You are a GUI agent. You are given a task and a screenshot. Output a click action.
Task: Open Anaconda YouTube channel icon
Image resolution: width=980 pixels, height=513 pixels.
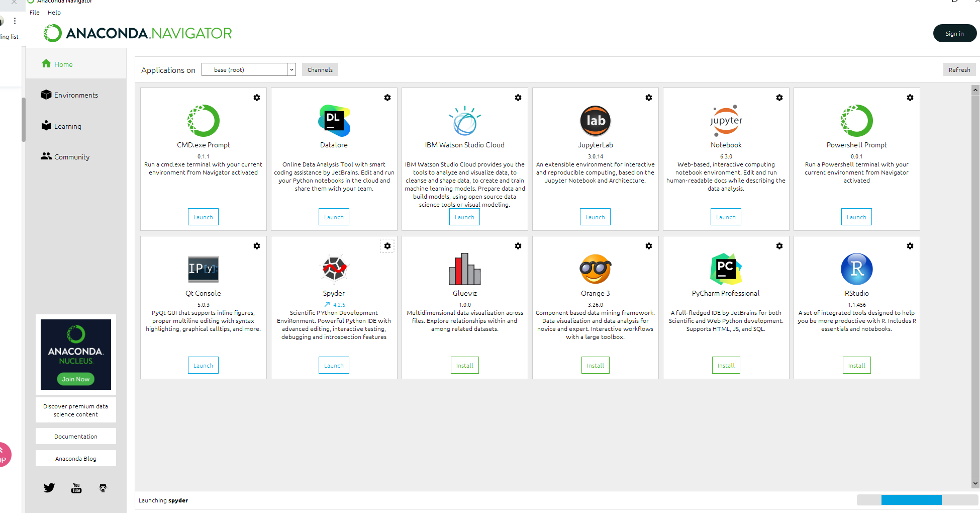76,488
